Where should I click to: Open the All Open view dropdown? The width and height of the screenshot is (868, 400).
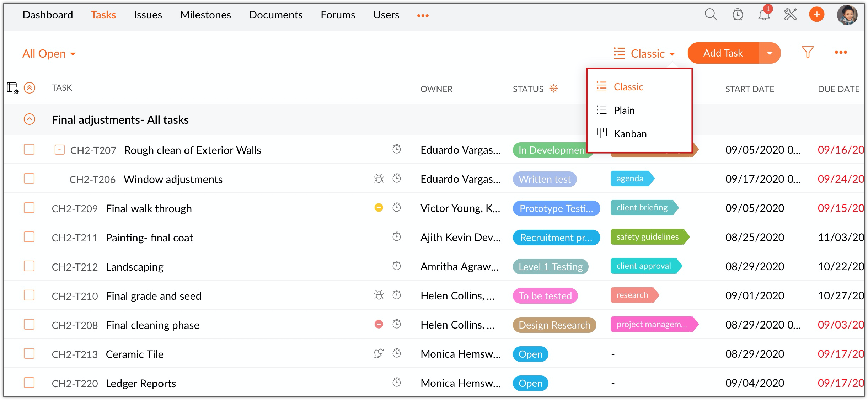[x=49, y=54]
